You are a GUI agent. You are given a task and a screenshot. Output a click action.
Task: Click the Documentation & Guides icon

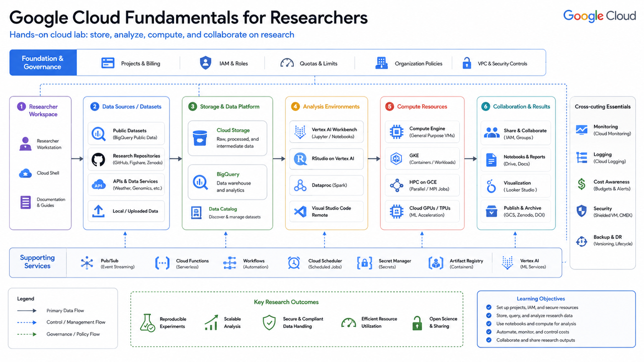tap(25, 202)
